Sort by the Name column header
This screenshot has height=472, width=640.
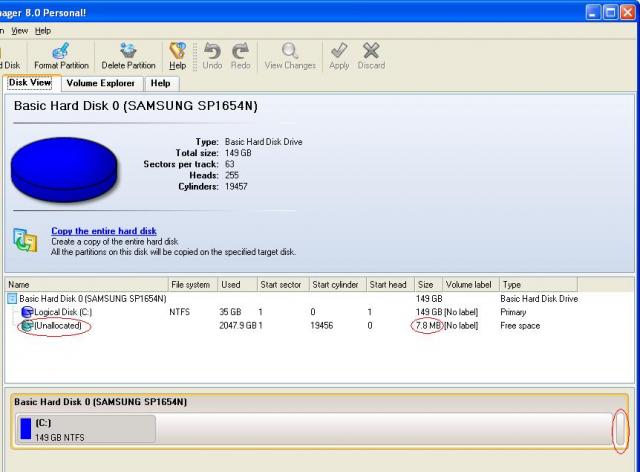[x=87, y=285]
